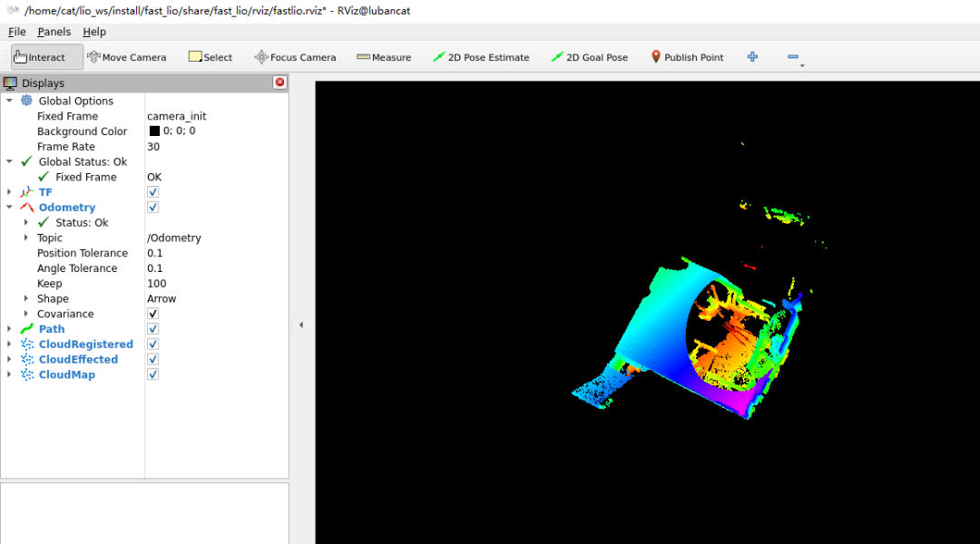Viewport: 980px width, 544px height.
Task: Click the Publish Point tool
Action: (687, 57)
